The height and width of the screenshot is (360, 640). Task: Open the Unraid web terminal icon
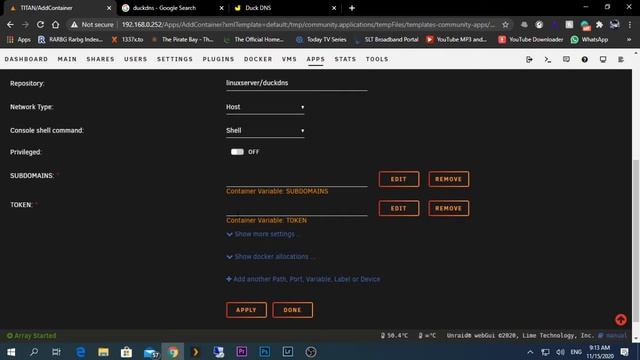pos(548,60)
